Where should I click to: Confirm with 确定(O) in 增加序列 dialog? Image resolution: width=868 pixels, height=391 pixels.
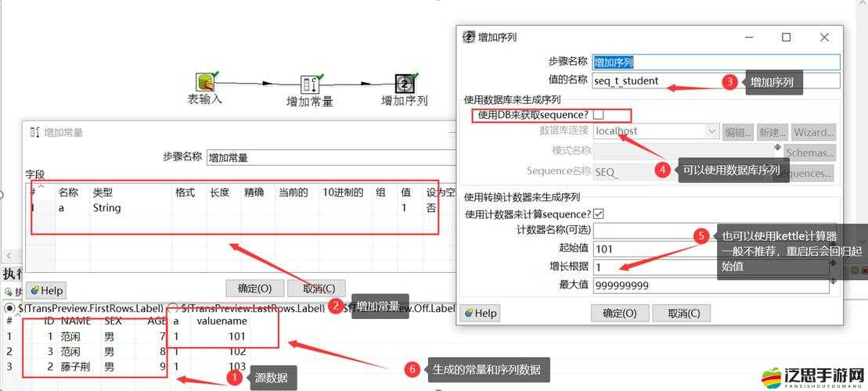tap(619, 313)
